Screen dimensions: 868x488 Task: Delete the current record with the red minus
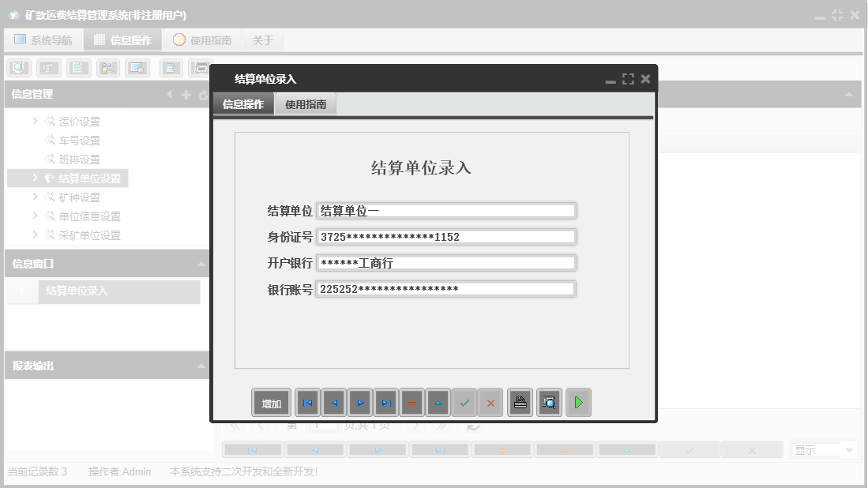pyautogui.click(x=411, y=403)
